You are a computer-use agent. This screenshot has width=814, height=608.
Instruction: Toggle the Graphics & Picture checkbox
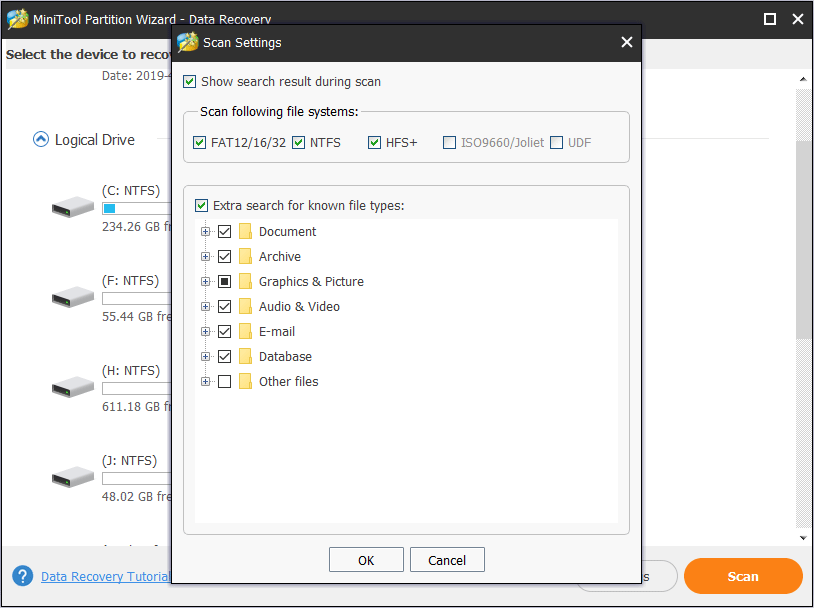point(224,281)
